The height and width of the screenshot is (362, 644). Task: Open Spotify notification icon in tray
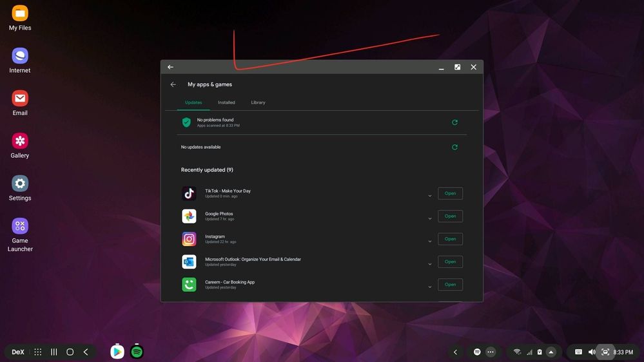point(477,352)
